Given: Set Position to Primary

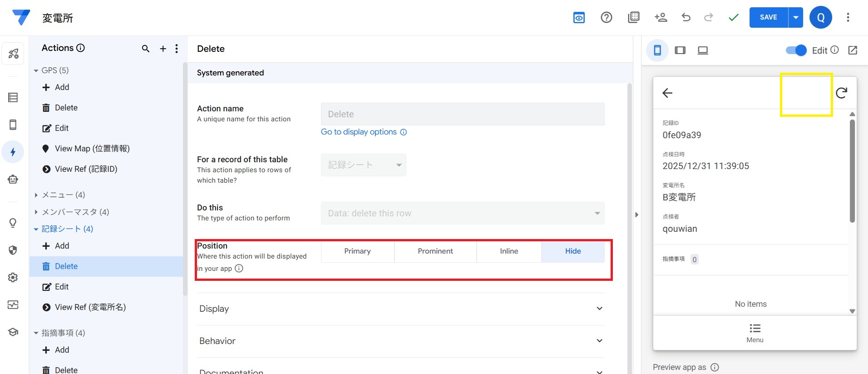Looking at the screenshot, I should coord(357,251).
